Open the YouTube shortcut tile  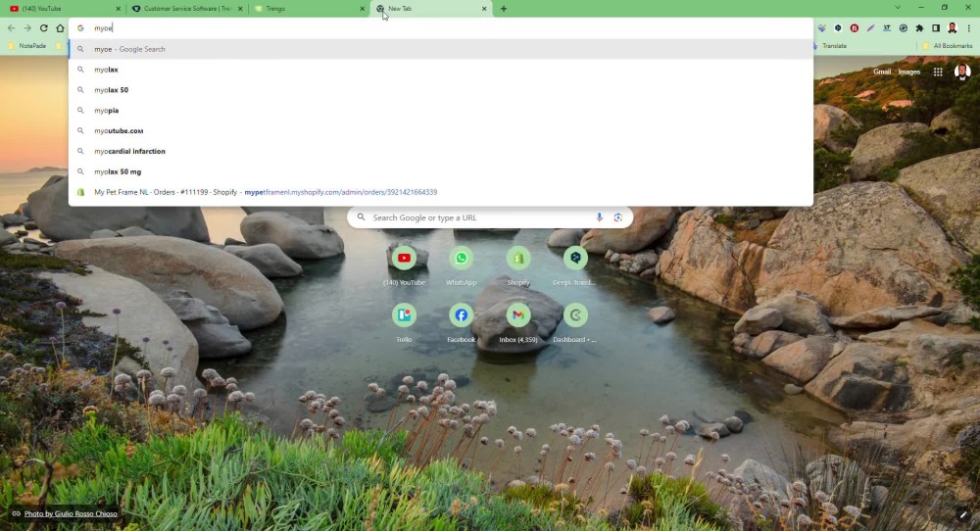pyautogui.click(x=404, y=265)
